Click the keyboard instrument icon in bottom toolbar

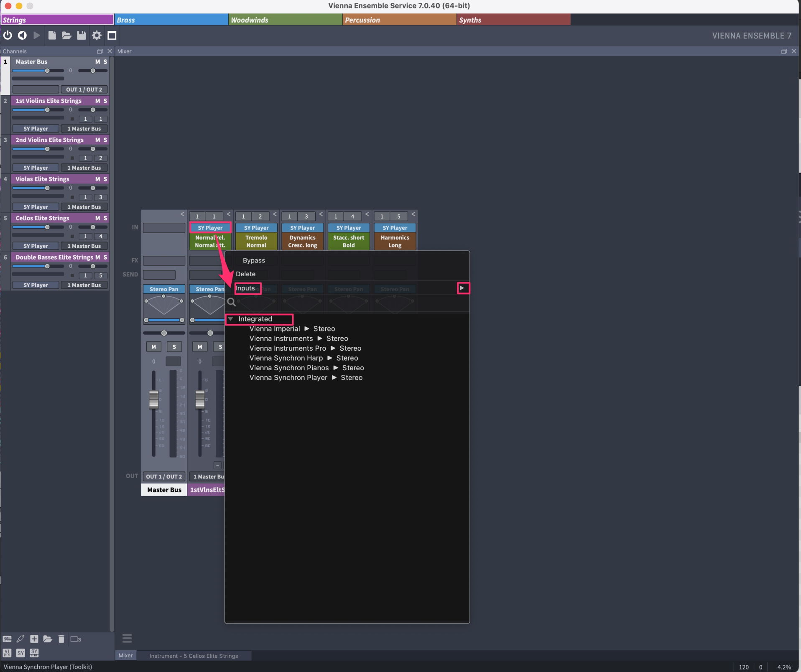7,639
